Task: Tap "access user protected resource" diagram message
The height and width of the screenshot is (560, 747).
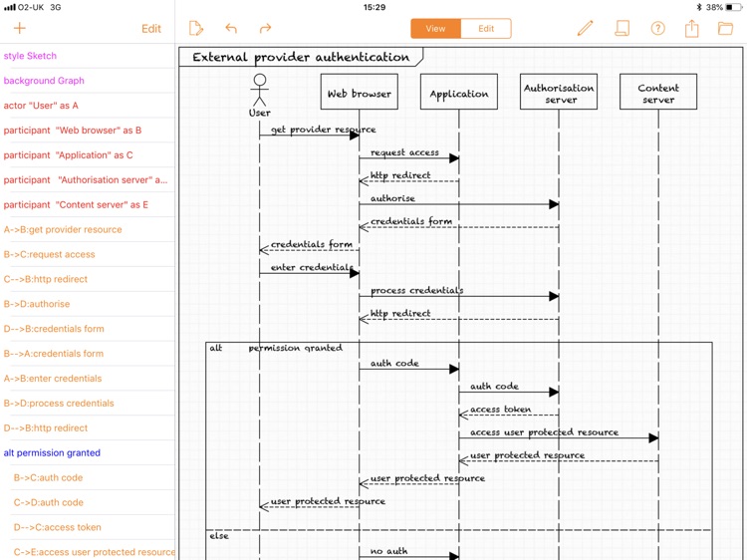Action: click(544, 432)
